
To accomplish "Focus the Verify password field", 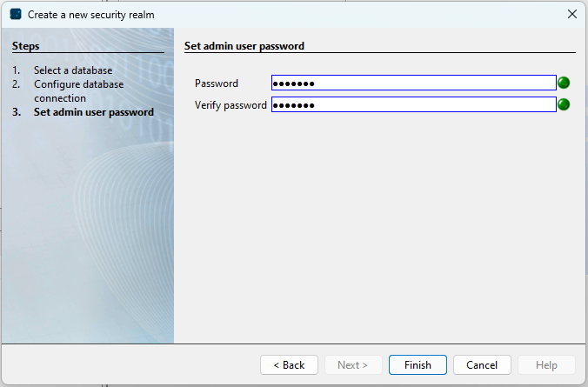I will point(414,104).
